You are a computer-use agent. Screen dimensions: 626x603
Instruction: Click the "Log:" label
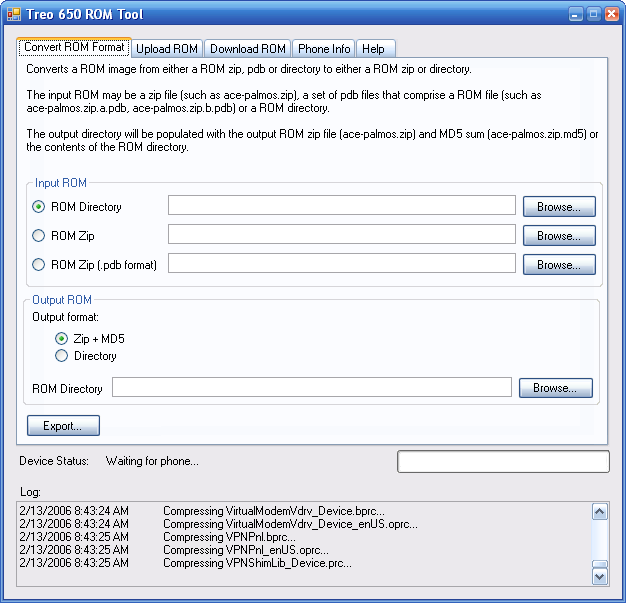pos(30,492)
